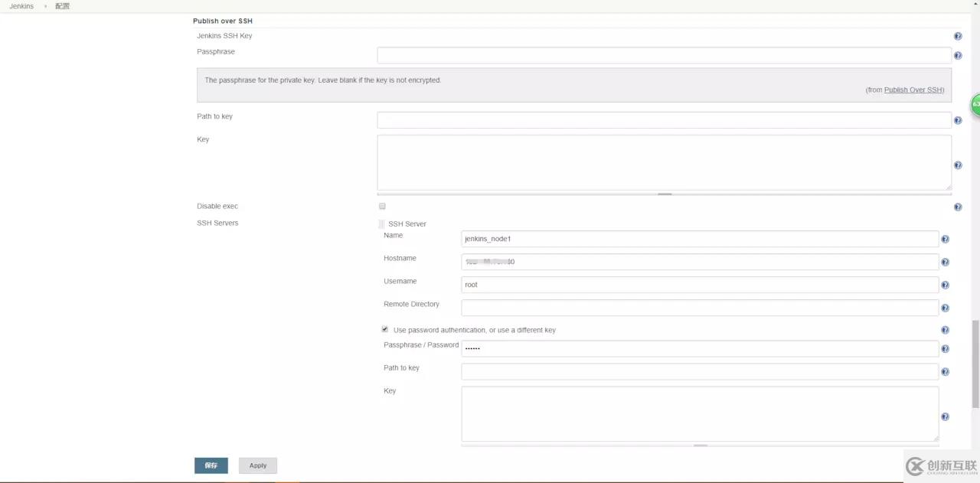Screen dimensions: 980x483
Task: Select the Publish over SSH heading
Action: point(223,21)
